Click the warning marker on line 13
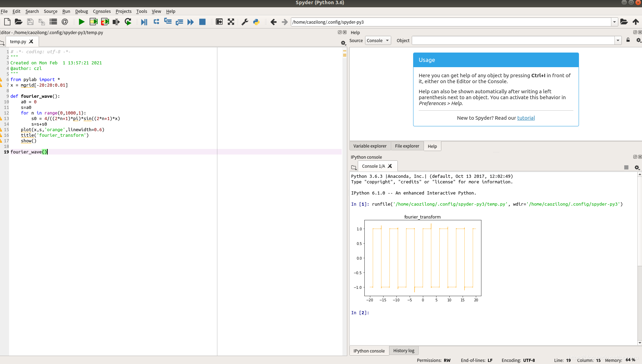 click(x=1, y=119)
